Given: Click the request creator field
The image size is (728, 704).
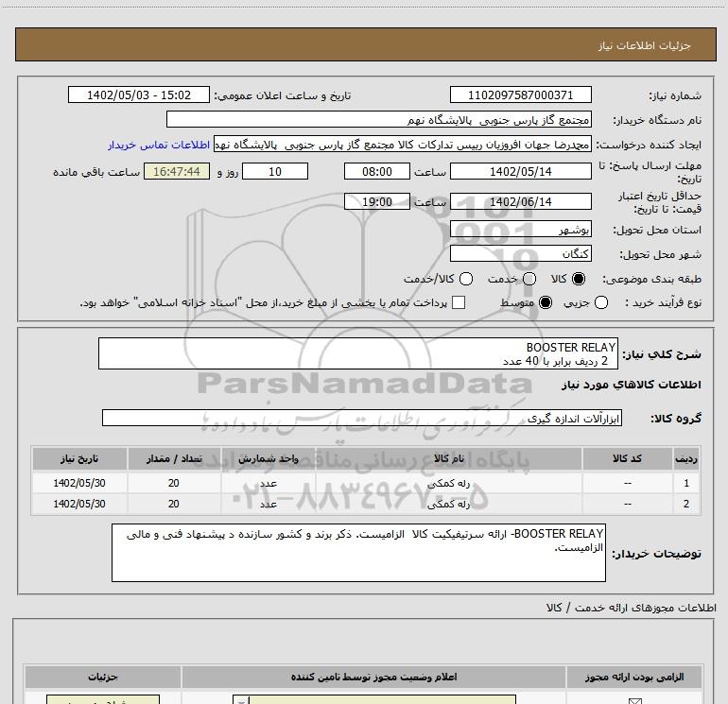Looking at the screenshot, I should pyautogui.click(x=402, y=145).
